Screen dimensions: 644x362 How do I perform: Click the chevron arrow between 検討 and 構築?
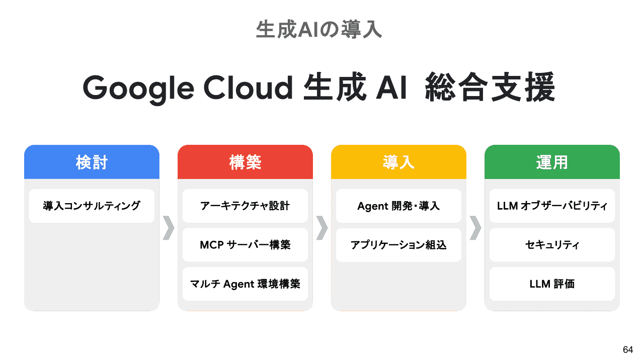tap(169, 228)
